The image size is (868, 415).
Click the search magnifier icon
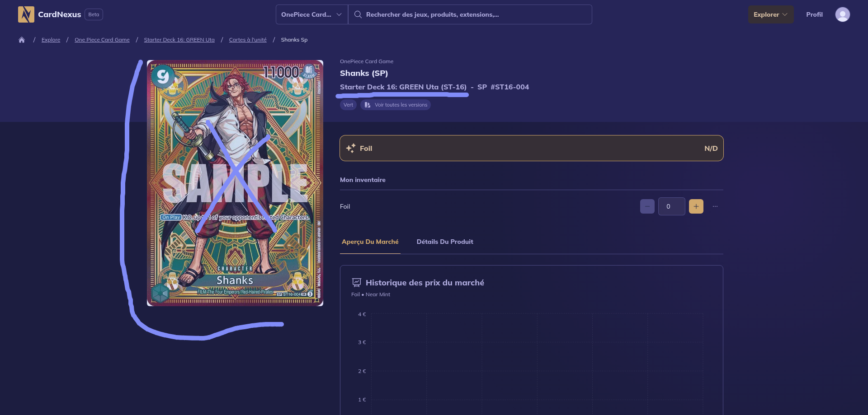[358, 14]
